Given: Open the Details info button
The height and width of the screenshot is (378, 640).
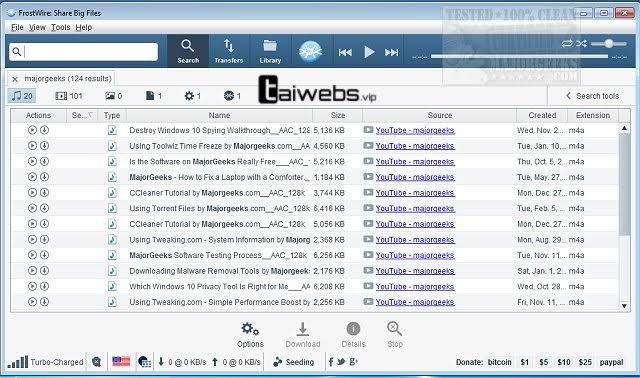Looking at the screenshot, I should (x=353, y=335).
